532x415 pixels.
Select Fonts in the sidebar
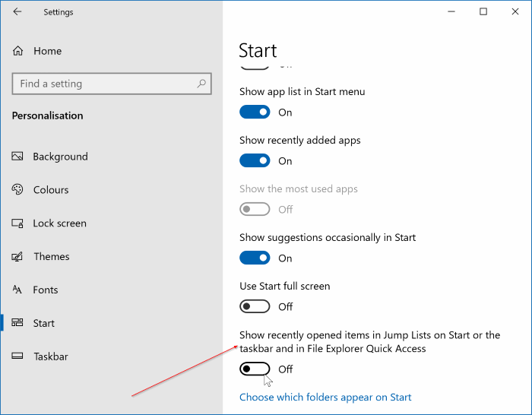click(46, 290)
